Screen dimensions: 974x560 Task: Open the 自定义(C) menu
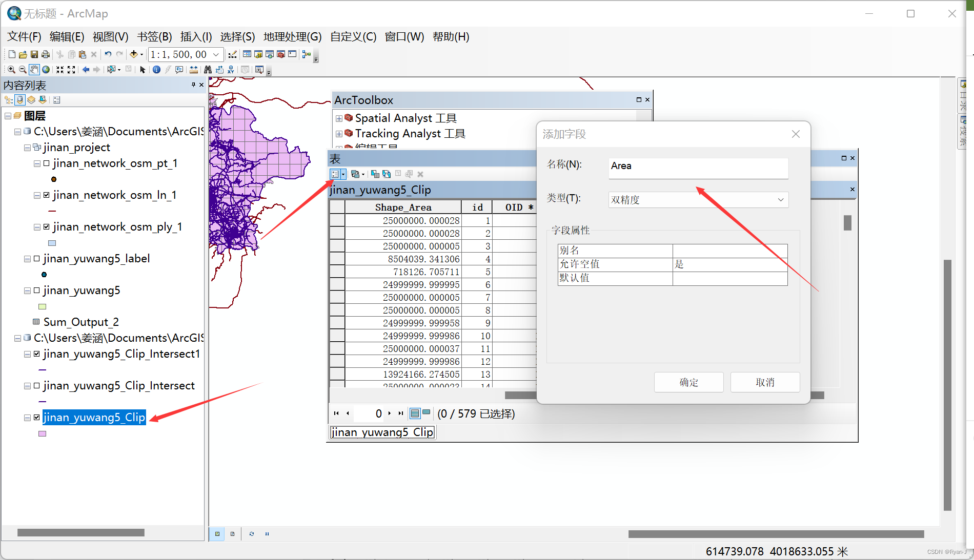click(354, 37)
